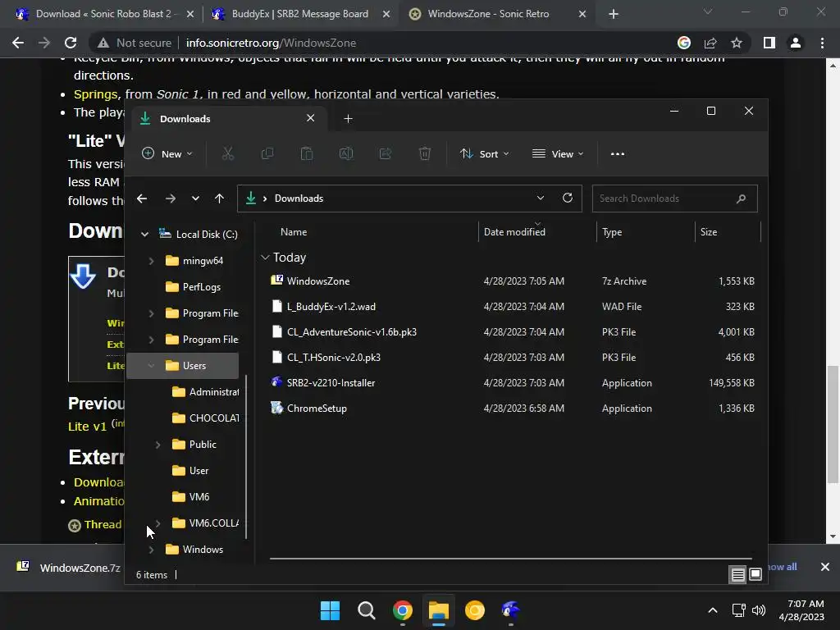Switch to large thumbnails view icon

pyautogui.click(x=756, y=575)
